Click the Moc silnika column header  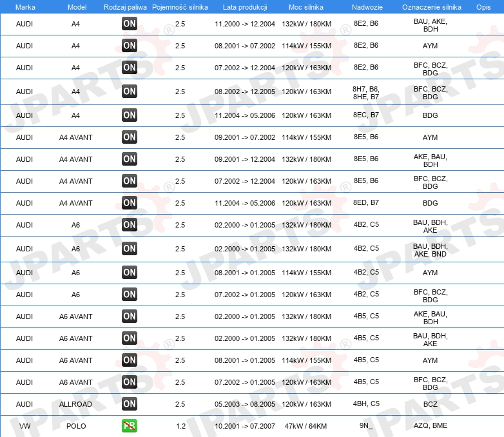point(306,7)
